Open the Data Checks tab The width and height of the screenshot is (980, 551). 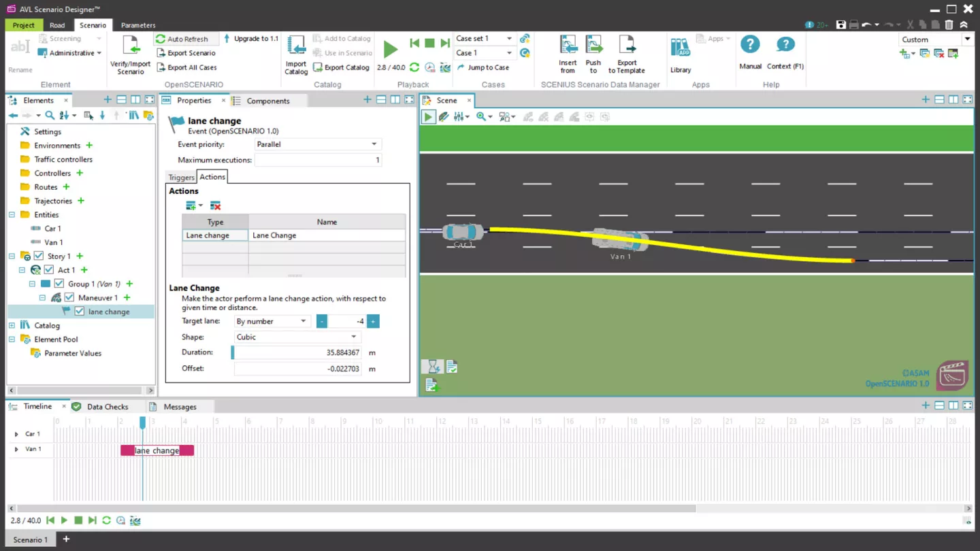click(x=108, y=407)
